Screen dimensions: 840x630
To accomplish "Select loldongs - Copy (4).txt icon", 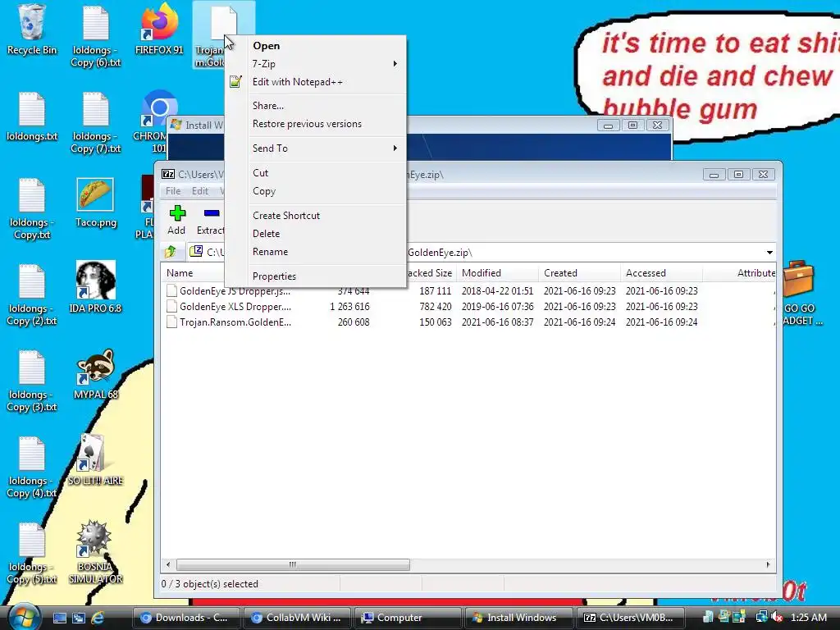I will tap(32, 467).
